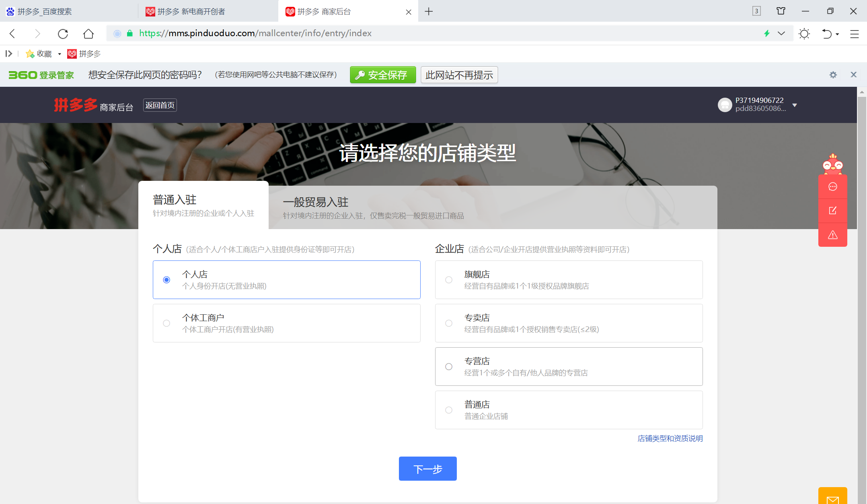
Task: Select 旗舰店 radio button
Action: [449, 280]
